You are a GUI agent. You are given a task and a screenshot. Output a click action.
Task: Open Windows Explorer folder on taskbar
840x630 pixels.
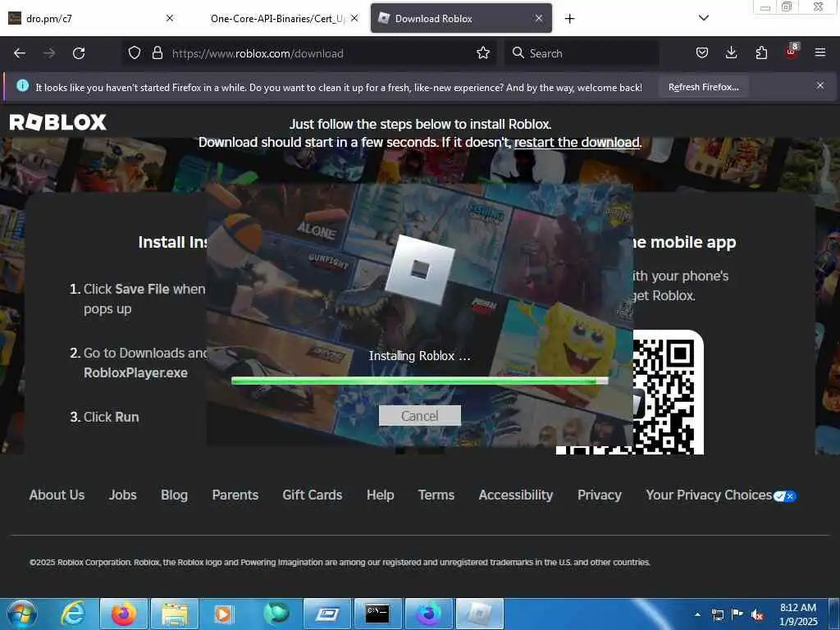(x=175, y=614)
